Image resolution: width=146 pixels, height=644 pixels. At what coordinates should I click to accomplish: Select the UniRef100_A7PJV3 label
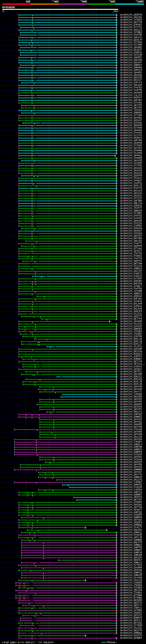pos(131,82)
